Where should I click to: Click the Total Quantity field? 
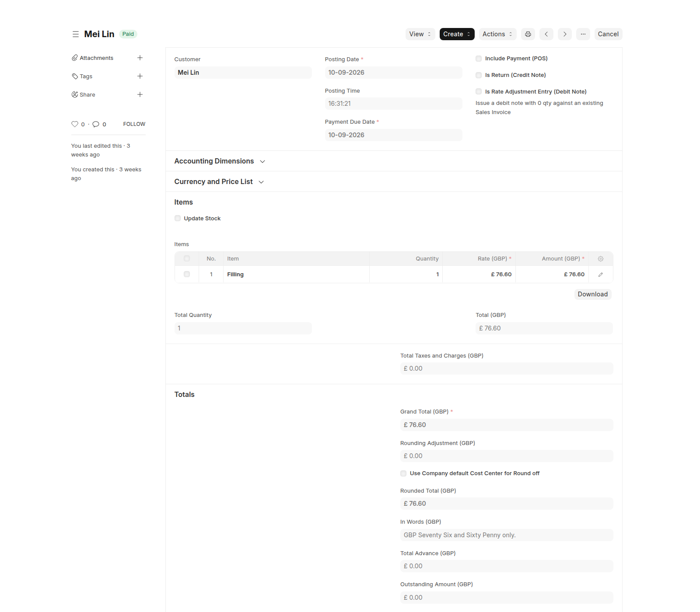tap(243, 328)
